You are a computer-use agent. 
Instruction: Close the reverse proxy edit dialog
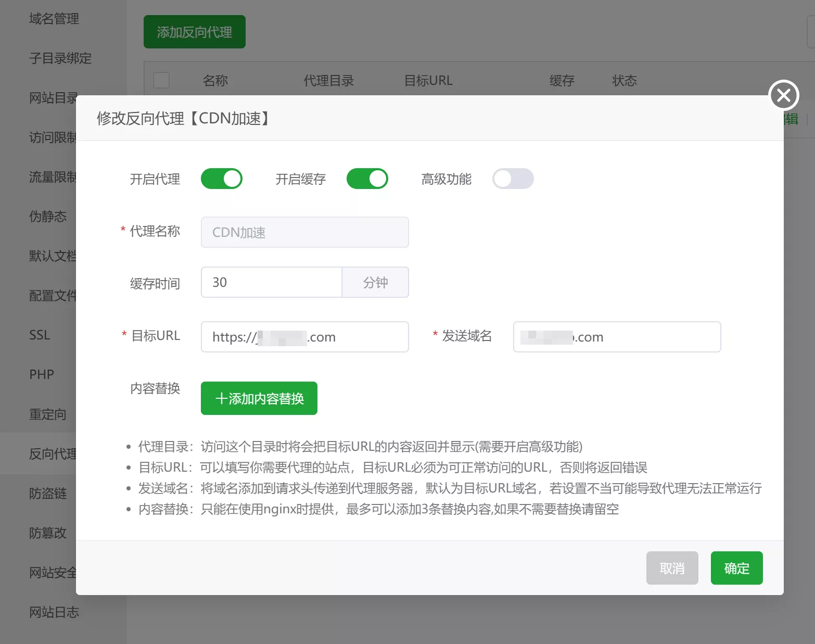point(783,95)
